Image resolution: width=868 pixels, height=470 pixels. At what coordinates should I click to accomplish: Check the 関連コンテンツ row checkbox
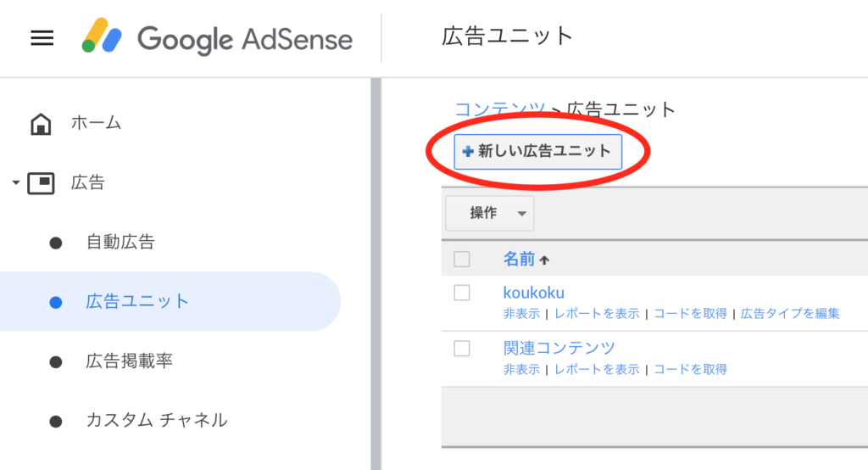[462, 348]
